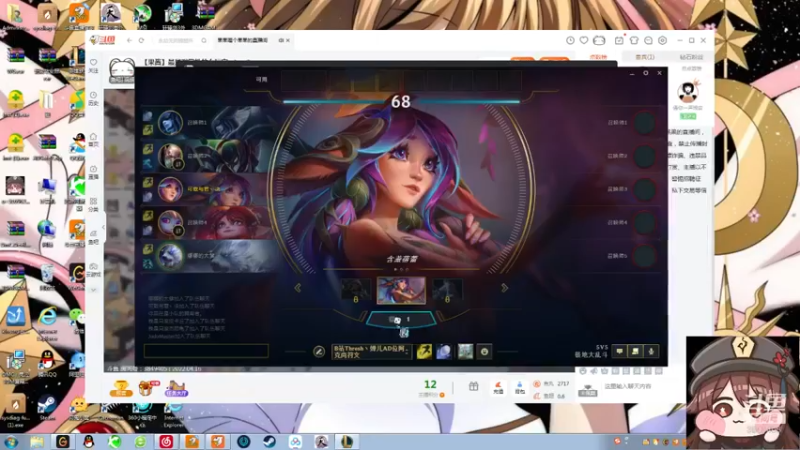Click the Douyu search box
The height and width of the screenshot is (450, 800).
[177, 40]
